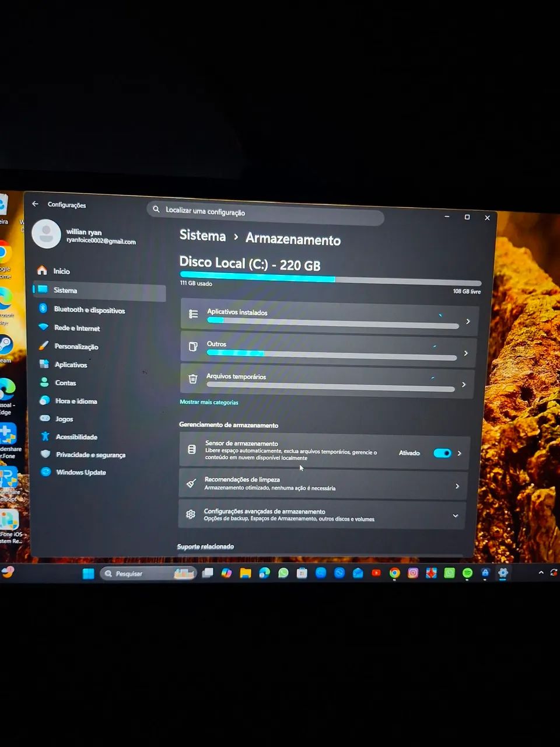Viewport: 560px width, 747px height.
Task: Select Sistema in the sidebar
Action: coord(99,291)
